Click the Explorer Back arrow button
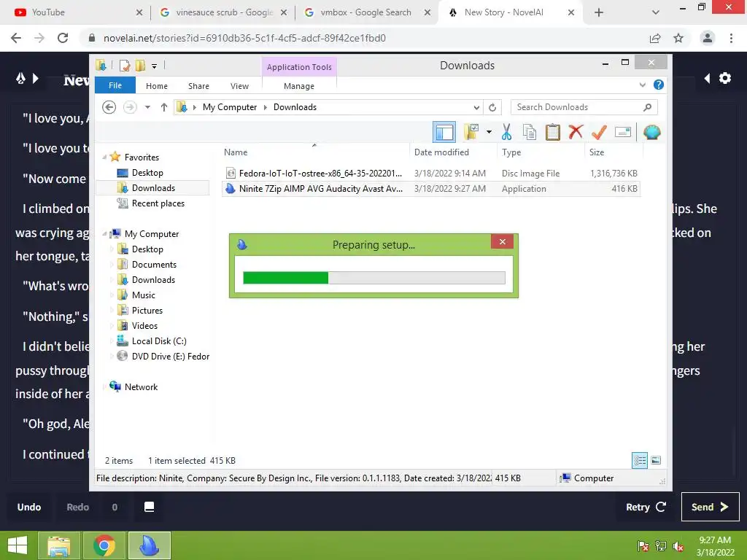 click(x=109, y=107)
